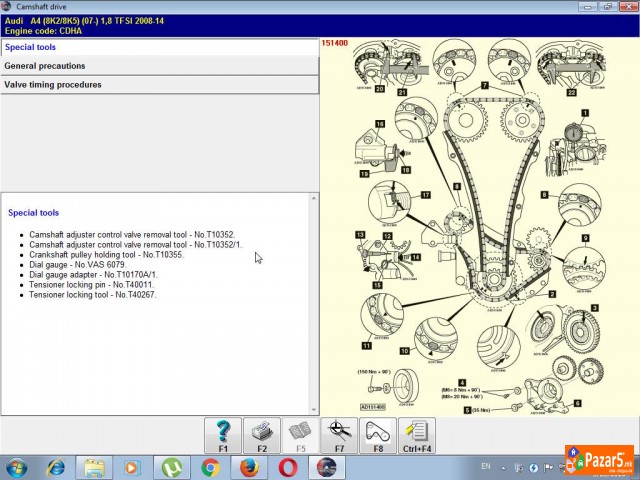Open the F5 manual book button
The height and width of the screenshot is (480, 640).
pyautogui.click(x=300, y=436)
